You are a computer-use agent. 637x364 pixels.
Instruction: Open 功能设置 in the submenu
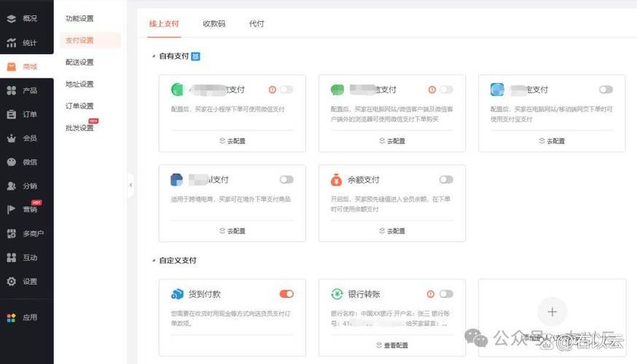click(79, 18)
